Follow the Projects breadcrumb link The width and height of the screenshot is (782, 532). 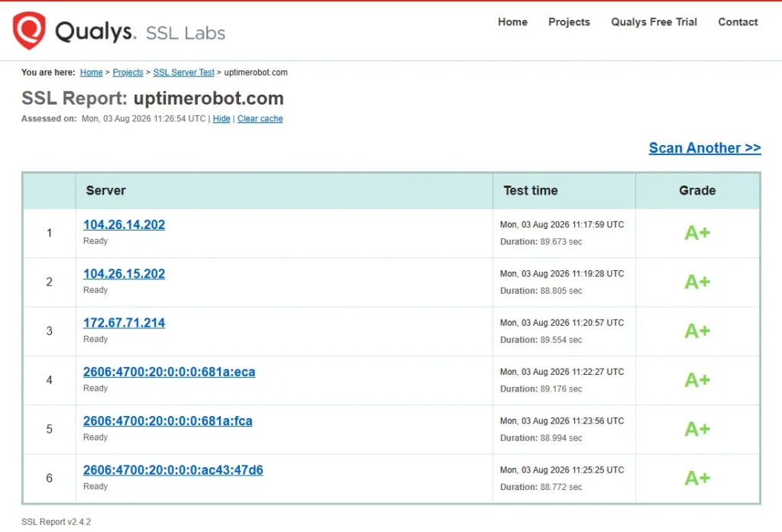coord(128,73)
